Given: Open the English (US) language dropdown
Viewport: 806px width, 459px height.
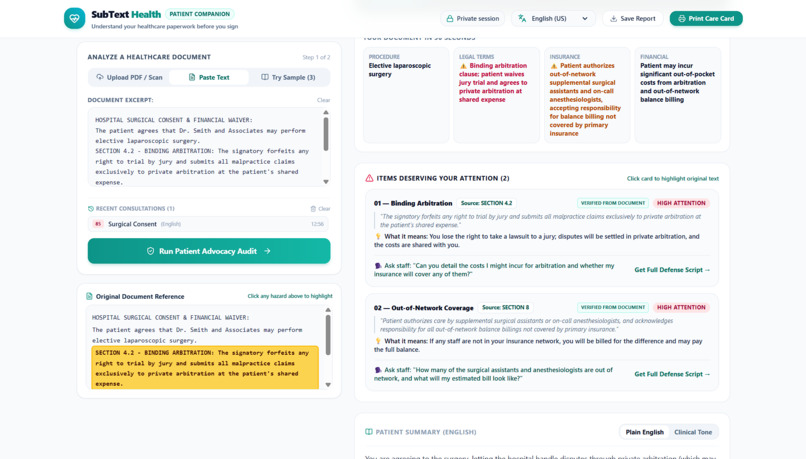Looking at the screenshot, I should coord(553,19).
